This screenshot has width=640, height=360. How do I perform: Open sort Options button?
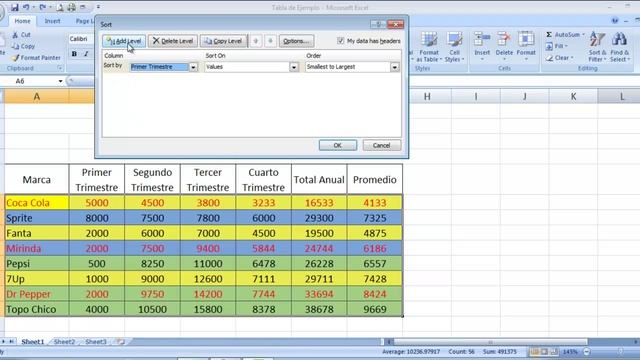pos(296,41)
